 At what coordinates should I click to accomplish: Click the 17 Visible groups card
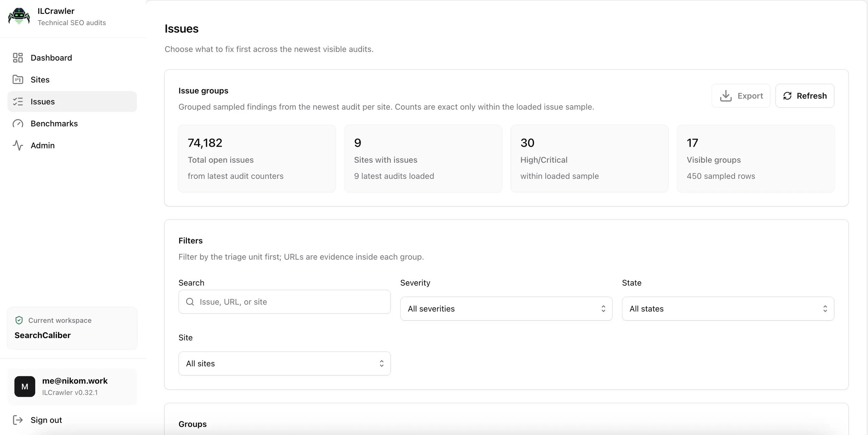756,159
